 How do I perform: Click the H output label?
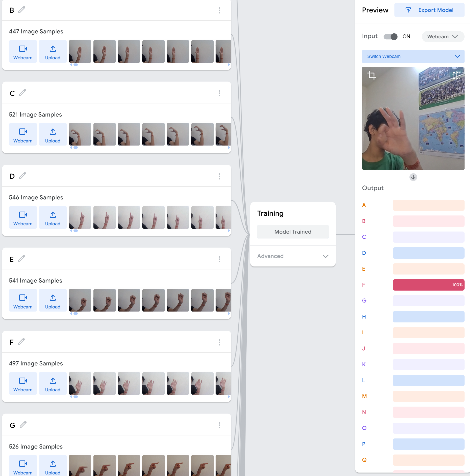(364, 317)
